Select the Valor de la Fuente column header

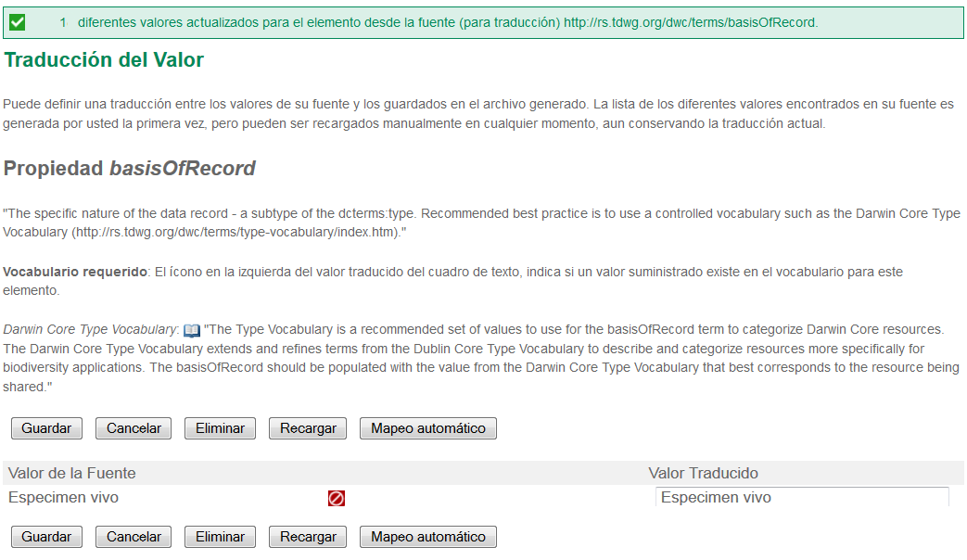(x=71, y=473)
